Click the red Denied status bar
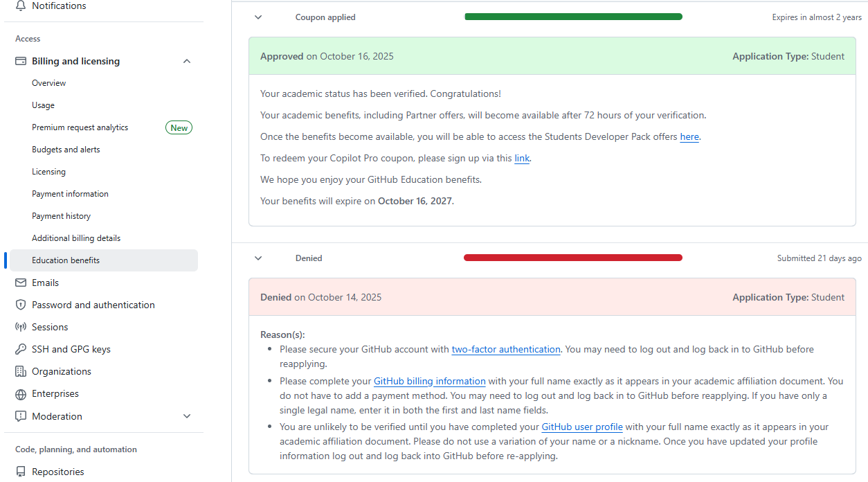Screen dimensions: 868x482 pyautogui.click(x=573, y=258)
